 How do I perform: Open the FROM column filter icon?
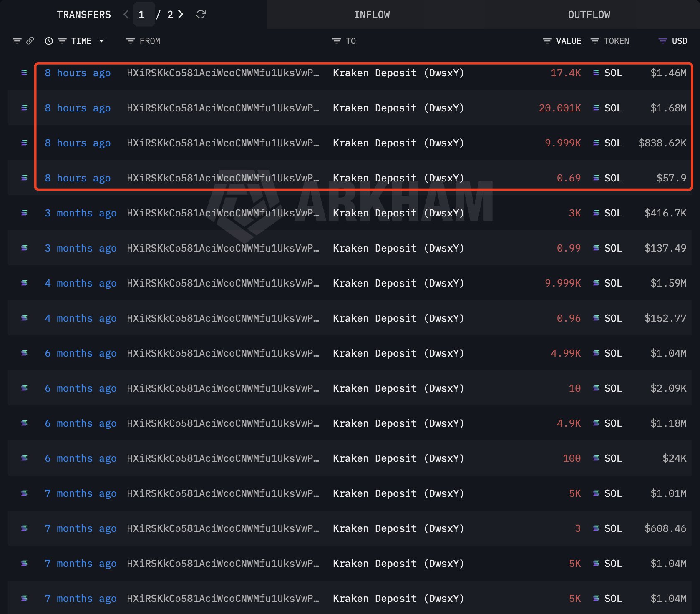pyautogui.click(x=131, y=41)
